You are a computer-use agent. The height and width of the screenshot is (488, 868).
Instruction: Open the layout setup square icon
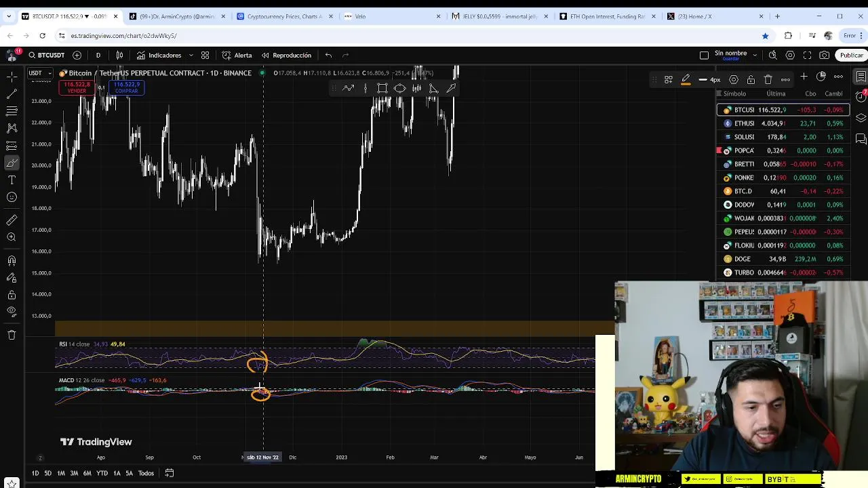[x=704, y=55]
